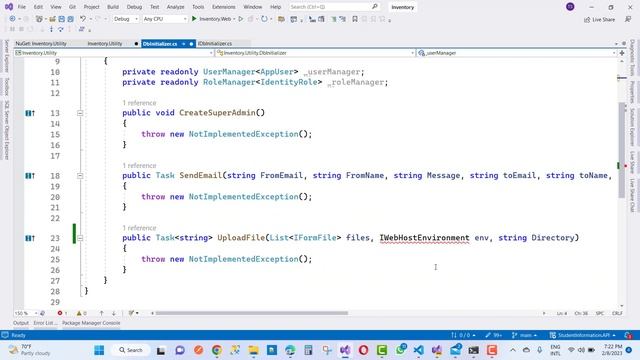The height and width of the screenshot is (360, 640).
Task: Go to previous issue up arrow
Action: [x=102, y=313]
